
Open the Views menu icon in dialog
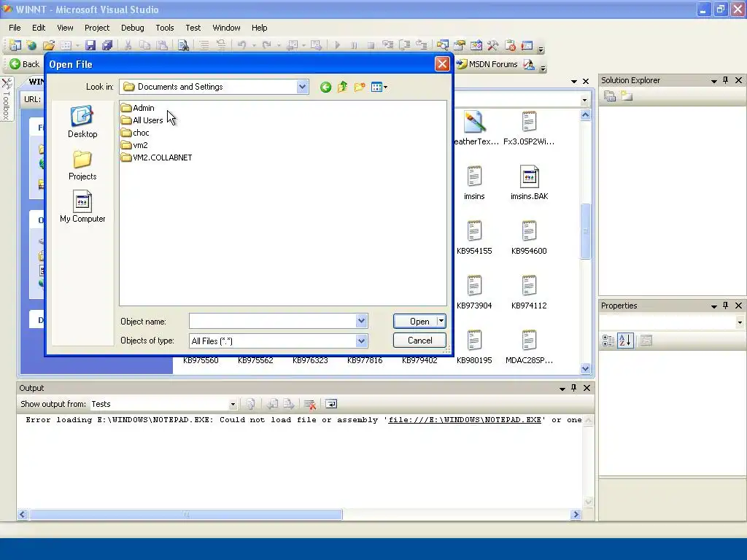click(x=379, y=87)
